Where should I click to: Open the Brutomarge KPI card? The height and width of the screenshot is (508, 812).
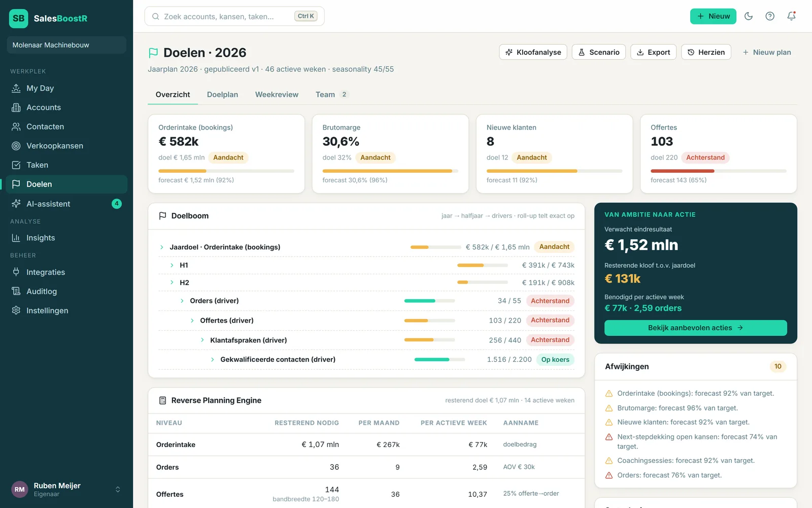(x=390, y=153)
